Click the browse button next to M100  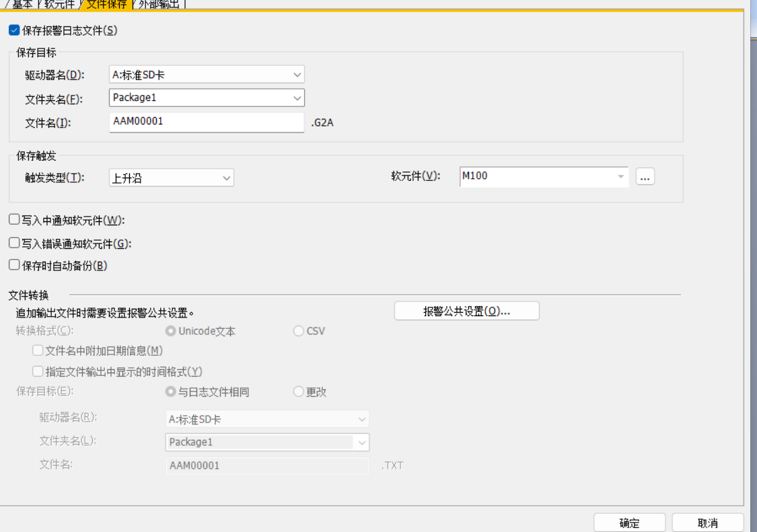pyautogui.click(x=645, y=177)
